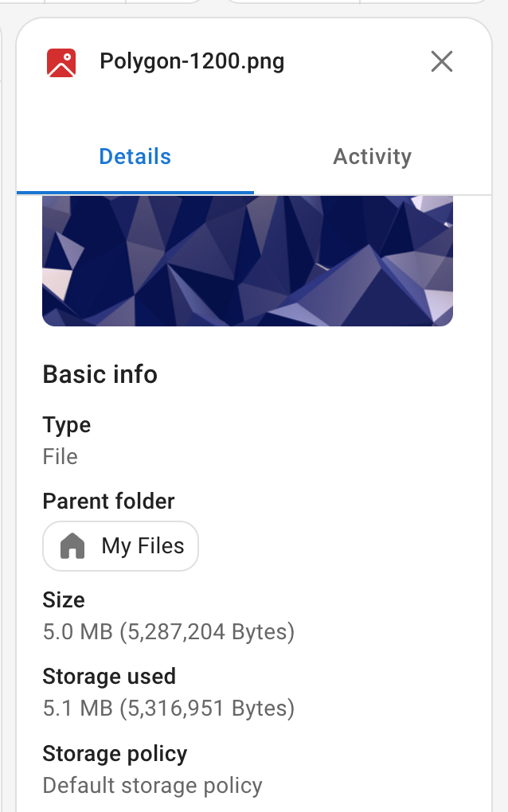Click the Default storage policy text
Screen dimensions: 508x812
click(152, 785)
